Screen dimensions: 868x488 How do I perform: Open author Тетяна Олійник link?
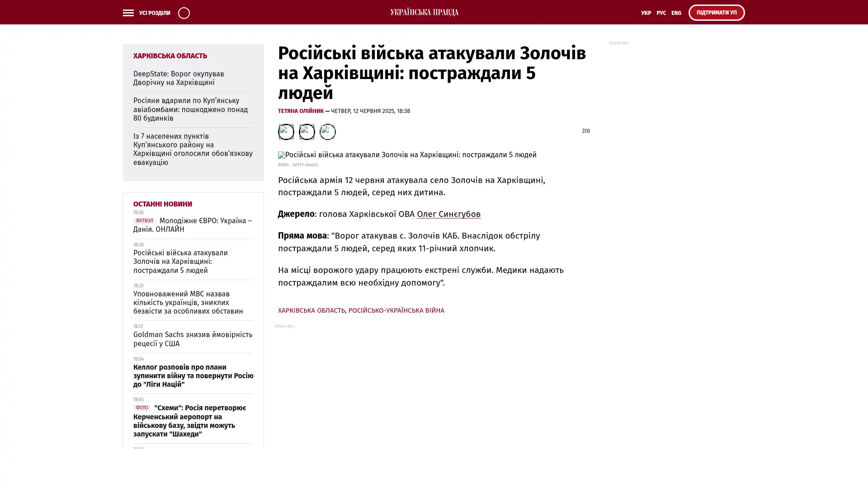point(301,111)
